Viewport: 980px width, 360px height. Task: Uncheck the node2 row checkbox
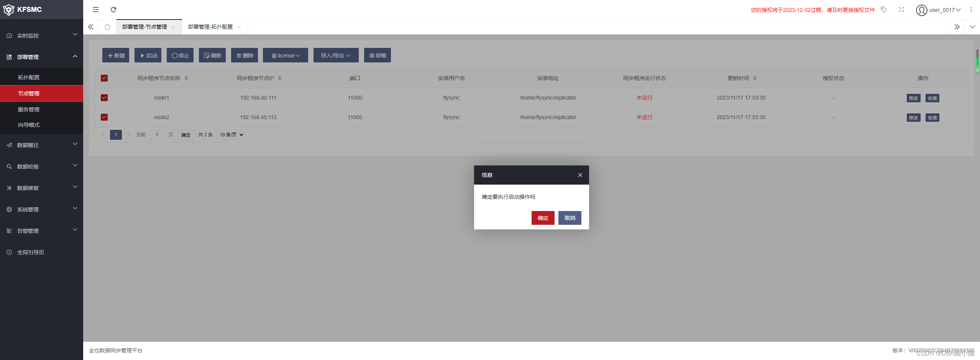(x=104, y=117)
